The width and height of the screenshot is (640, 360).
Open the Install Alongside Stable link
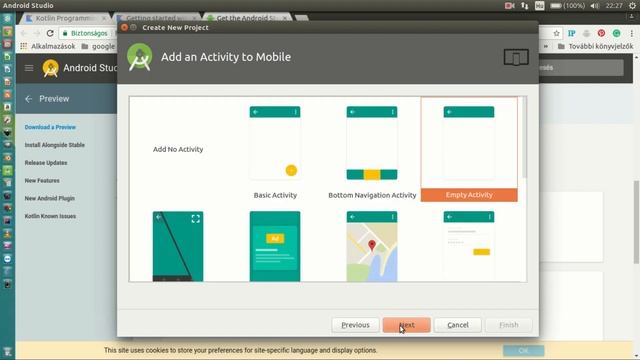click(x=55, y=145)
